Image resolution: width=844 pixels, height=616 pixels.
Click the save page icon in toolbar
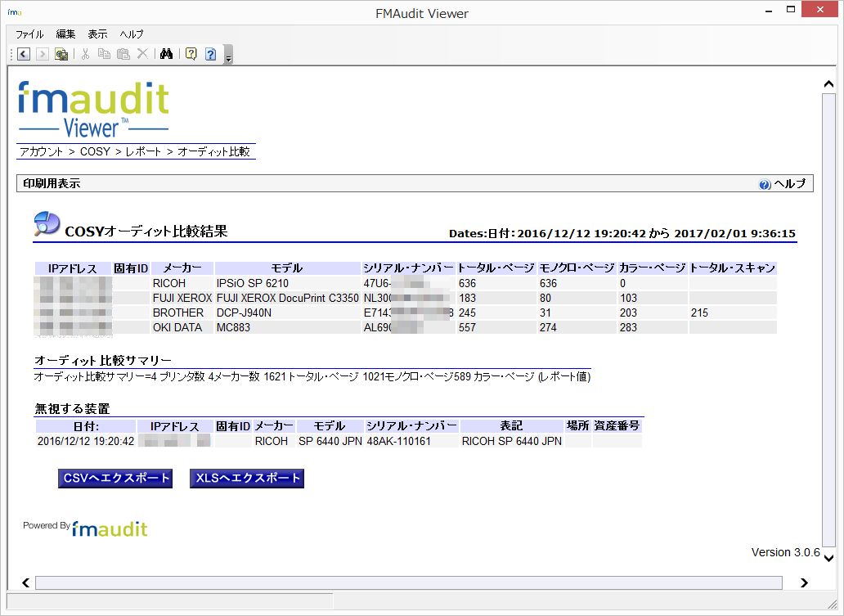pyautogui.click(x=61, y=54)
